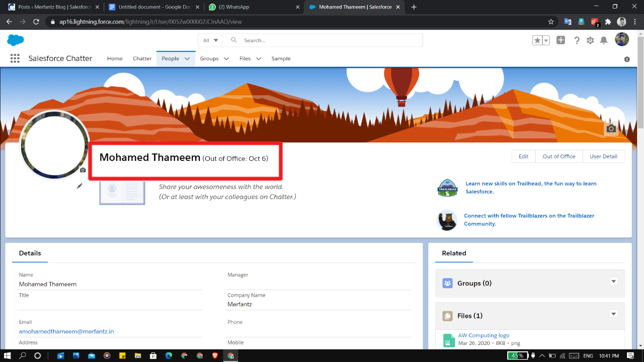Open the Todoist extension icon
The height and width of the screenshot is (362, 644).
pos(595,22)
